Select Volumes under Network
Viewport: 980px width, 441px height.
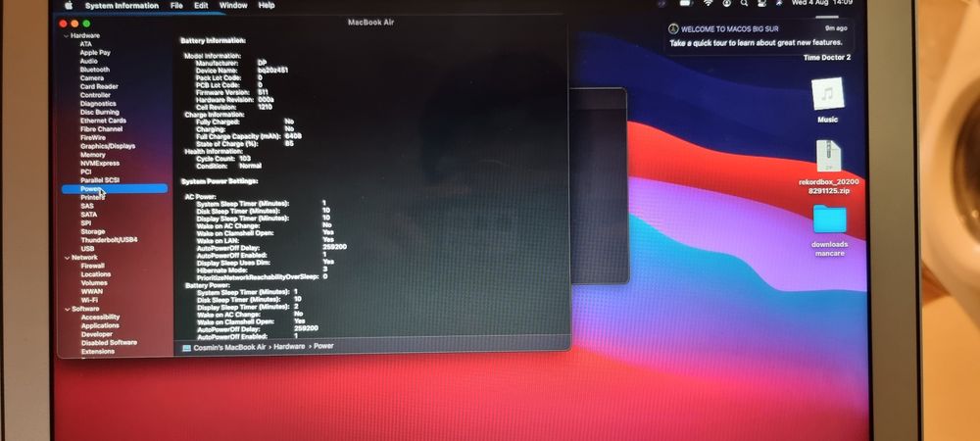(x=94, y=283)
